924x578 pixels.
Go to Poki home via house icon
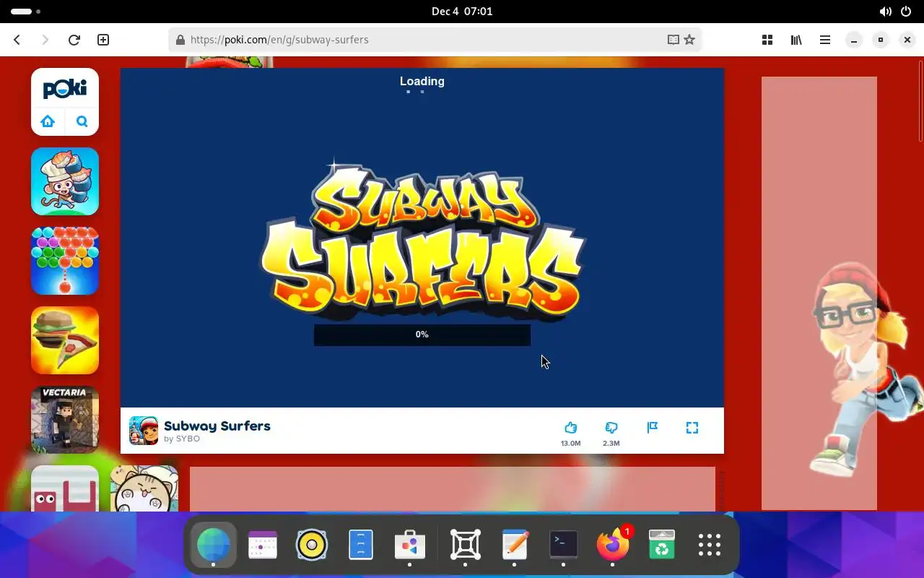[x=48, y=121]
